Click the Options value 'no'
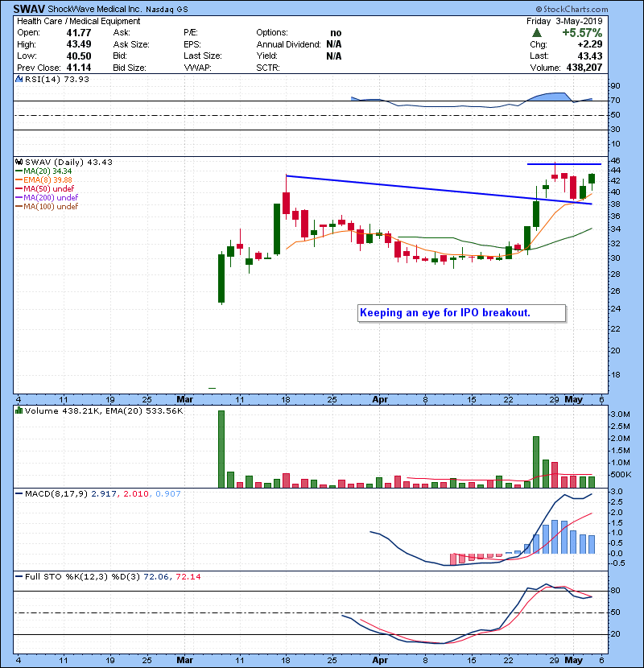 pos(336,33)
